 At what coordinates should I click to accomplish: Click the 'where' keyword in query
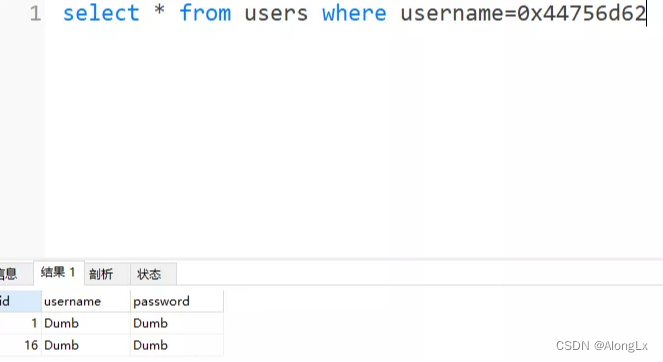tap(354, 13)
